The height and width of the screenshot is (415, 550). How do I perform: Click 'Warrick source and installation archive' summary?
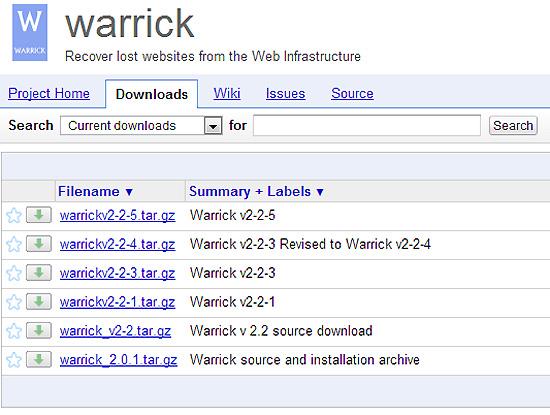[x=304, y=360]
